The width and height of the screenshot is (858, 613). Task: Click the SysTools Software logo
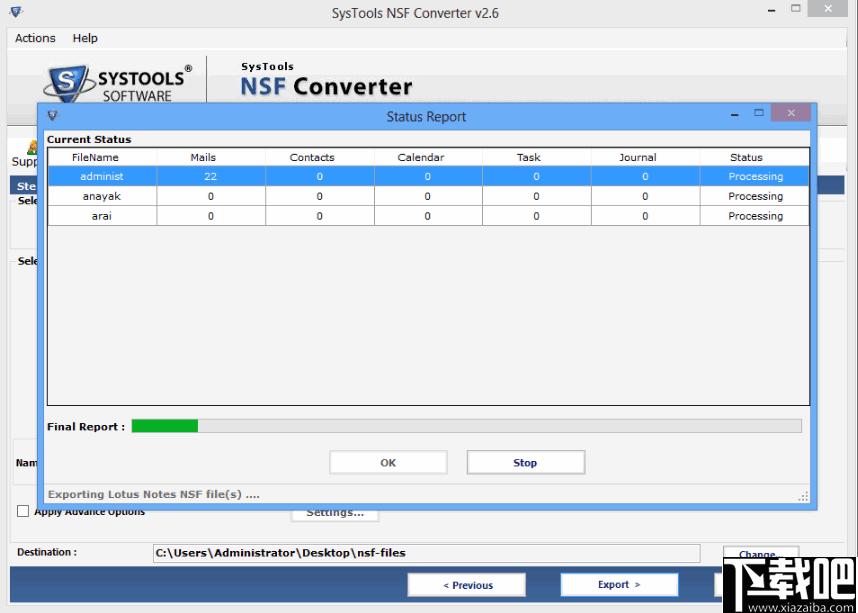click(118, 83)
